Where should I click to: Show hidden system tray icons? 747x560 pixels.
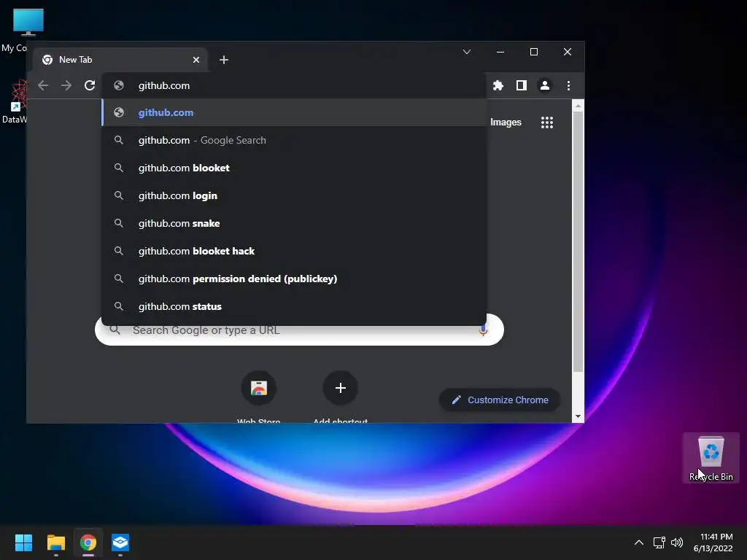(639, 542)
